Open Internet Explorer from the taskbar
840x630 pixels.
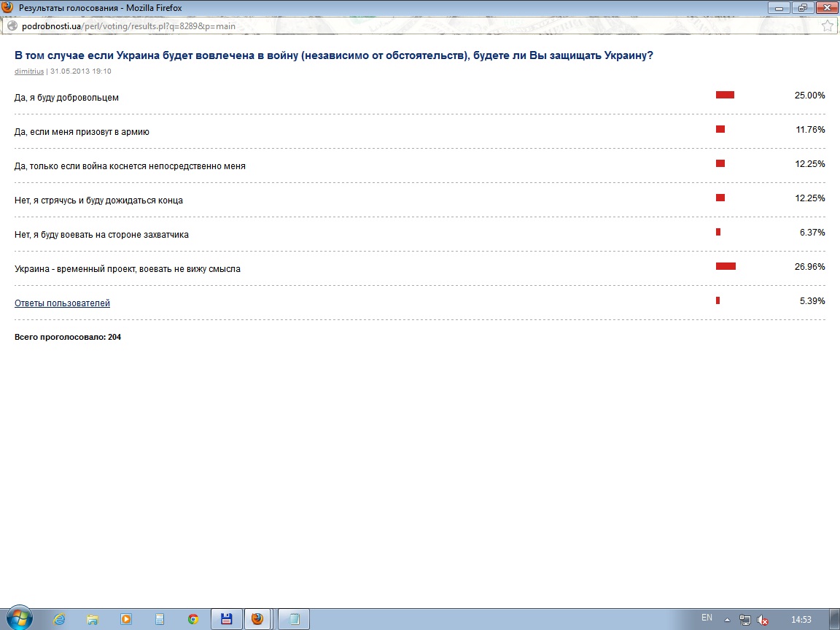point(60,619)
